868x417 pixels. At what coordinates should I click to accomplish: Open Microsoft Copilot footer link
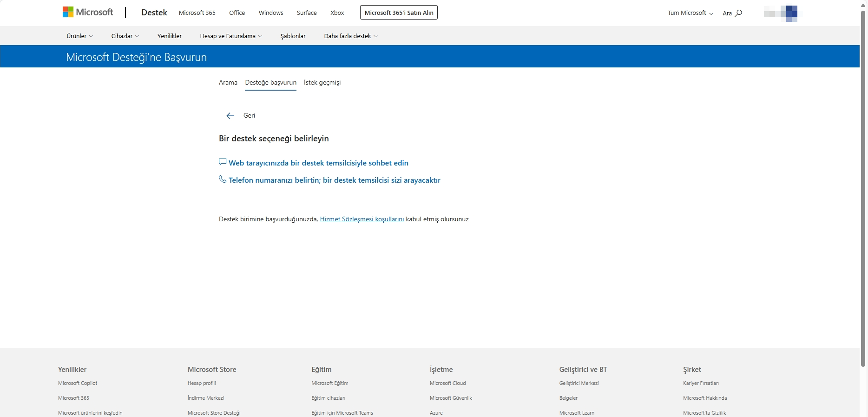78,383
